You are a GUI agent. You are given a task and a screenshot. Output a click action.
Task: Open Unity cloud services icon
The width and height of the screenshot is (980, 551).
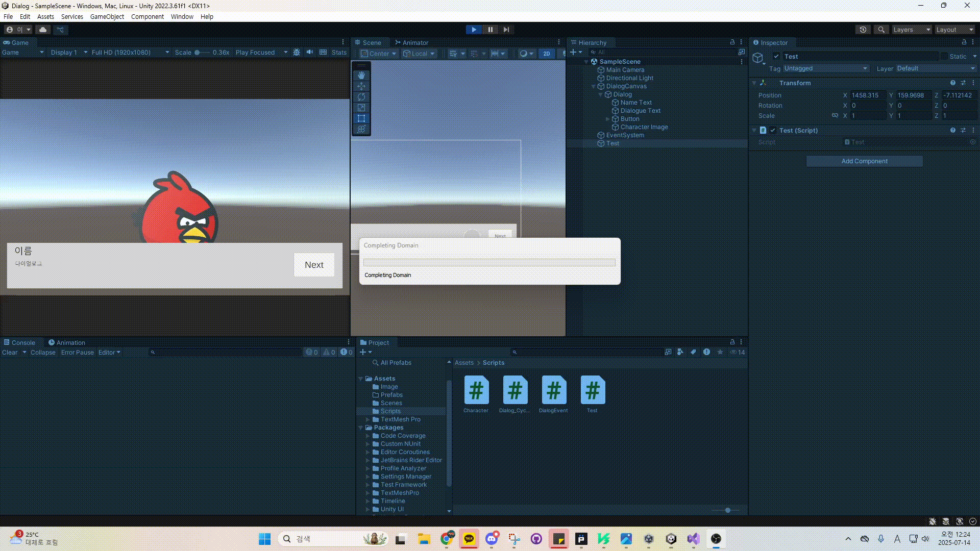click(43, 30)
